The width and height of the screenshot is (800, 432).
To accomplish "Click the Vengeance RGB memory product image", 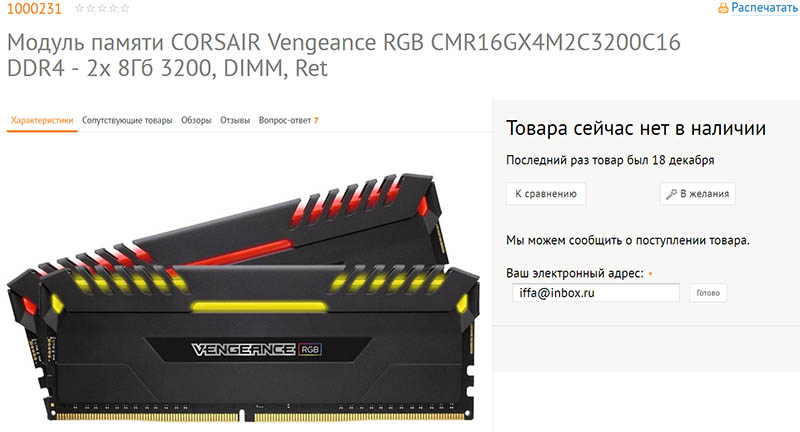I will [x=243, y=297].
